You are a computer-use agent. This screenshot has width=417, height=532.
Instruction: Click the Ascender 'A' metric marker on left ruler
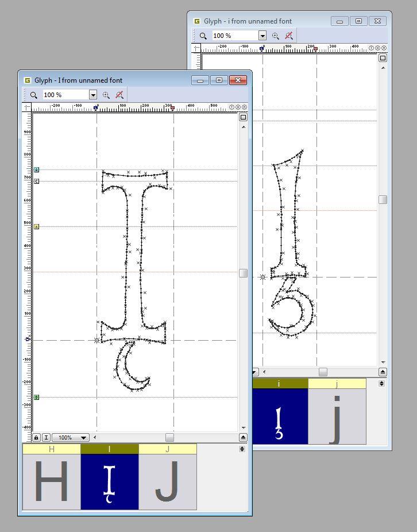[x=37, y=169]
